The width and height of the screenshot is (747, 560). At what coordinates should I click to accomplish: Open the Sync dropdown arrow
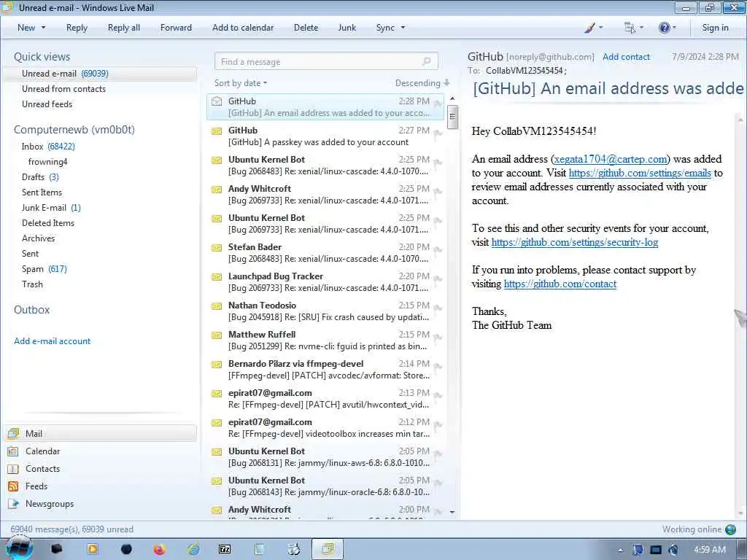403,28
